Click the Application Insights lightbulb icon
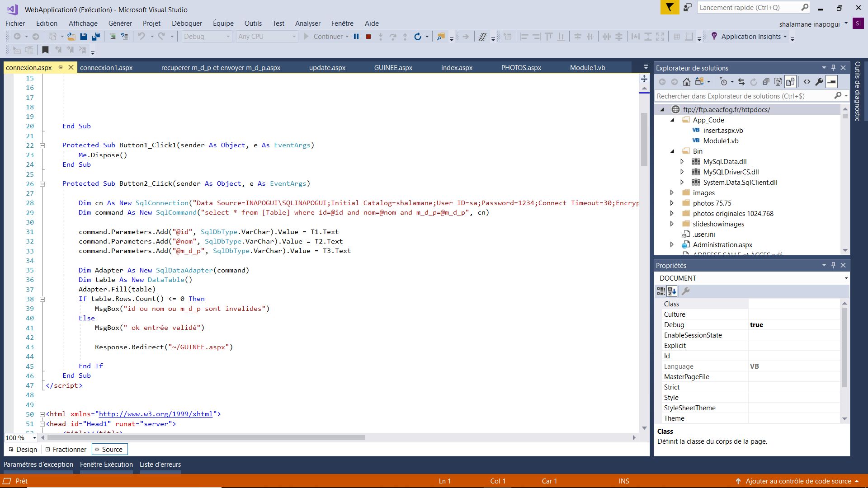This screenshot has width=868, height=488. click(714, 37)
